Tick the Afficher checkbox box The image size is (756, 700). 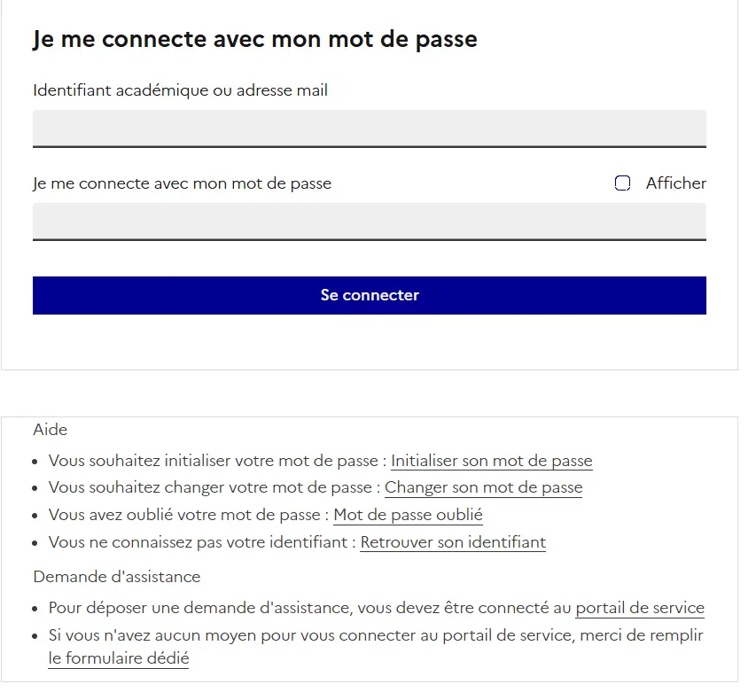pos(623,183)
